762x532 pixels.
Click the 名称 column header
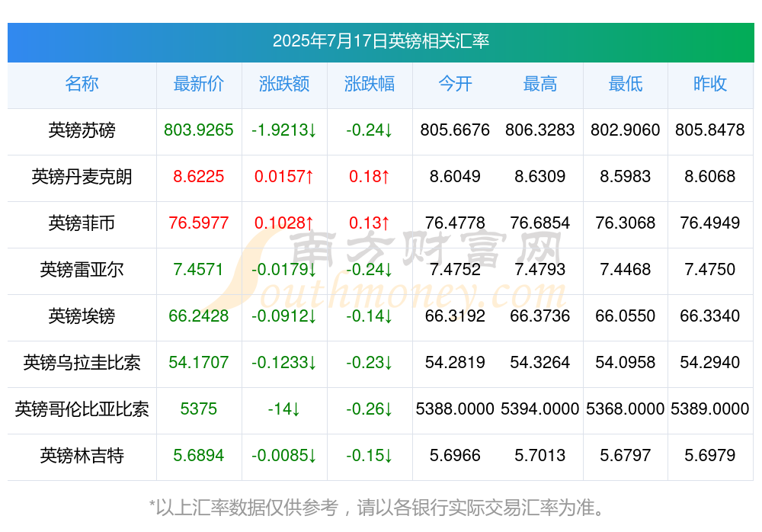point(82,84)
